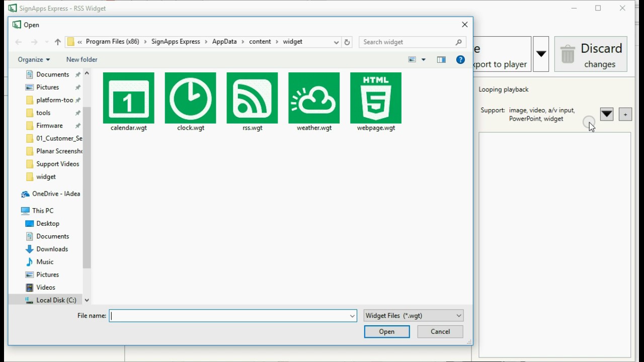Click AppData in breadcrumb path
Image resolution: width=644 pixels, height=362 pixels.
click(224, 42)
